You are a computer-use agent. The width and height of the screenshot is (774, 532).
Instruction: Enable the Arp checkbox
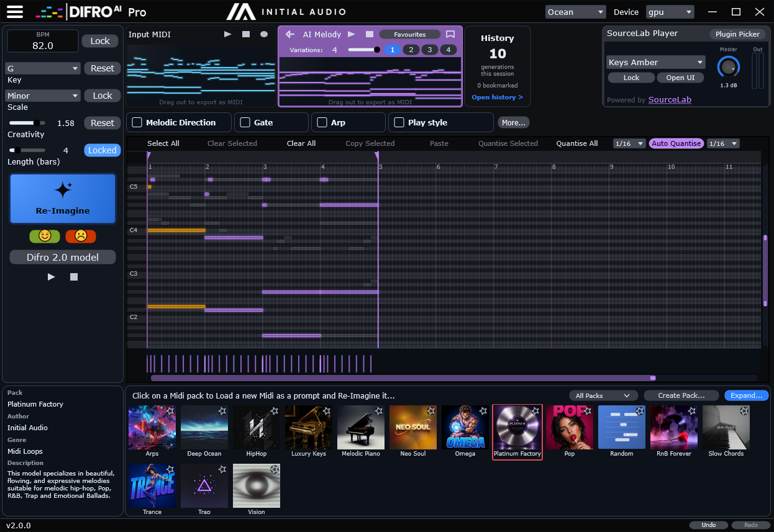tap(322, 122)
